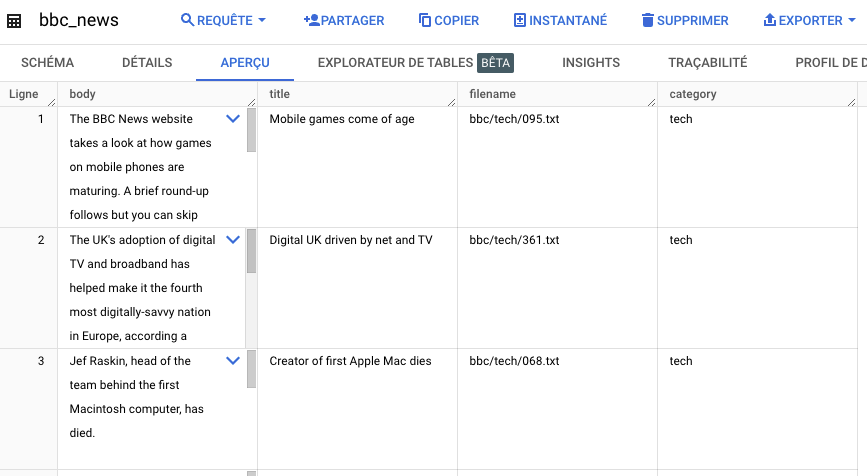Open Explorateur de tables tab
The image size is (867, 476).
point(395,62)
